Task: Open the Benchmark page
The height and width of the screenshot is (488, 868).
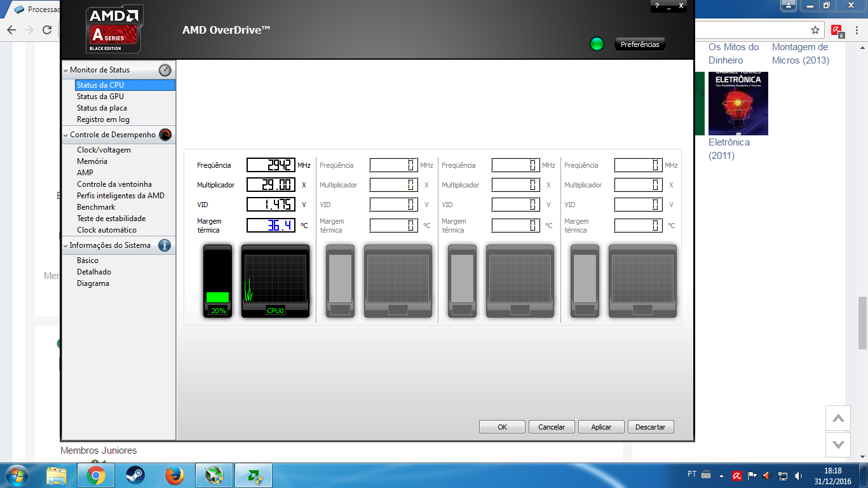Action: point(96,207)
